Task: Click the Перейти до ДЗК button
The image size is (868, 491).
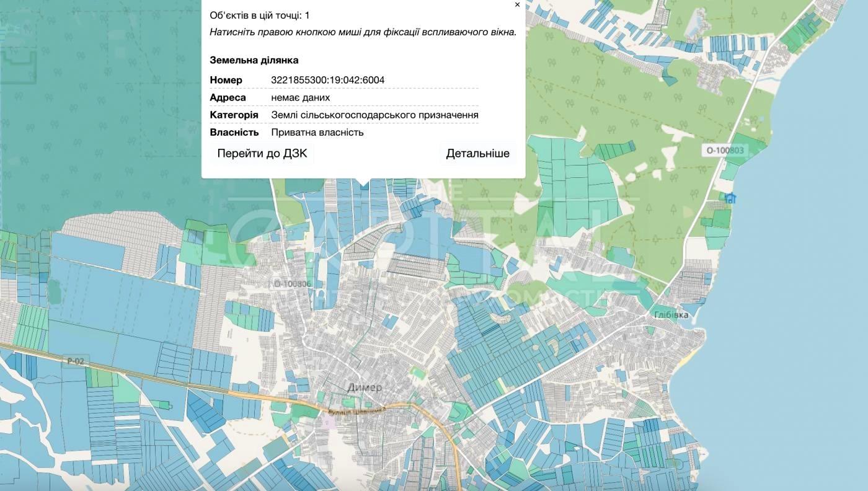Action: [262, 154]
